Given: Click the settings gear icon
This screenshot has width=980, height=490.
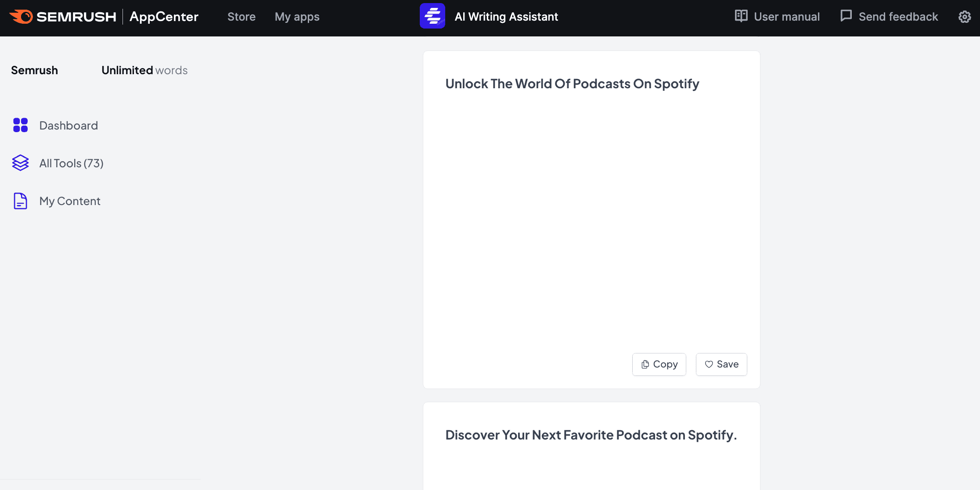Looking at the screenshot, I should pyautogui.click(x=964, y=17).
